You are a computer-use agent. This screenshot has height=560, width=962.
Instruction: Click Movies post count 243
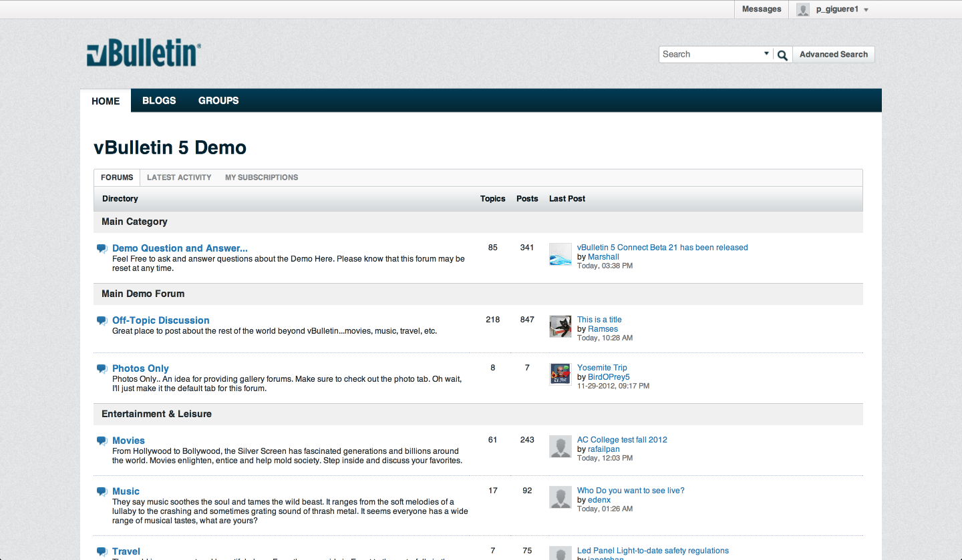(527, 440)
